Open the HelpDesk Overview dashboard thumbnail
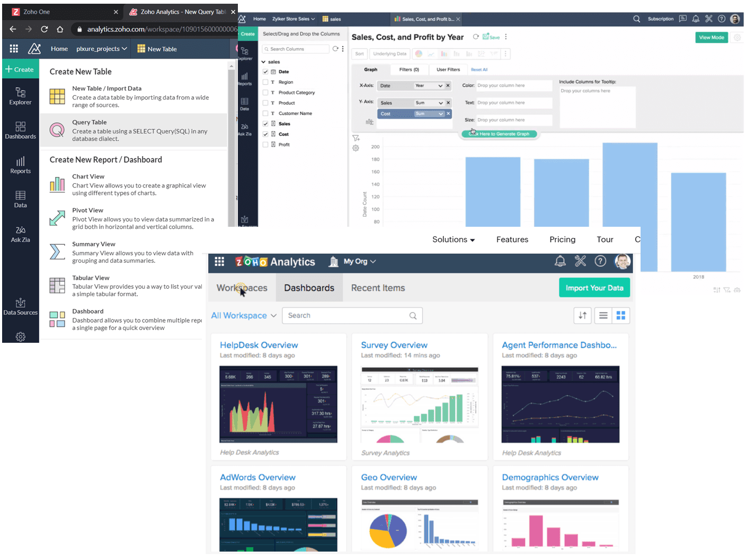The width and height of the screenshot is (746, 560). (x=278, y=404)
